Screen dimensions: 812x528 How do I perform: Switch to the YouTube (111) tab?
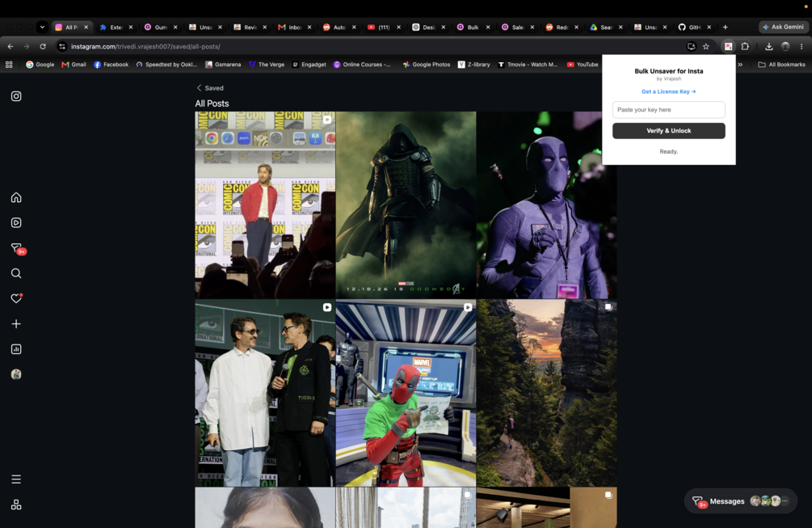(x=384, y=27)
